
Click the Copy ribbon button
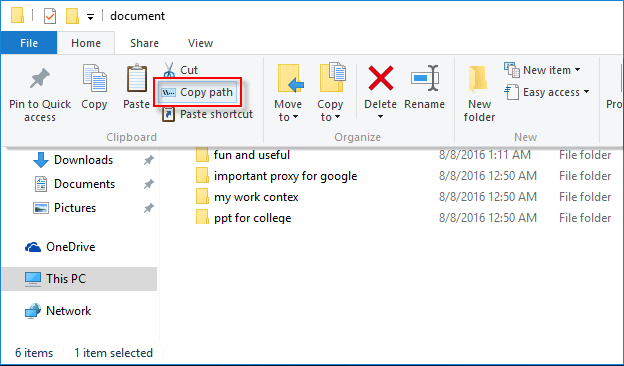point(94,87)
